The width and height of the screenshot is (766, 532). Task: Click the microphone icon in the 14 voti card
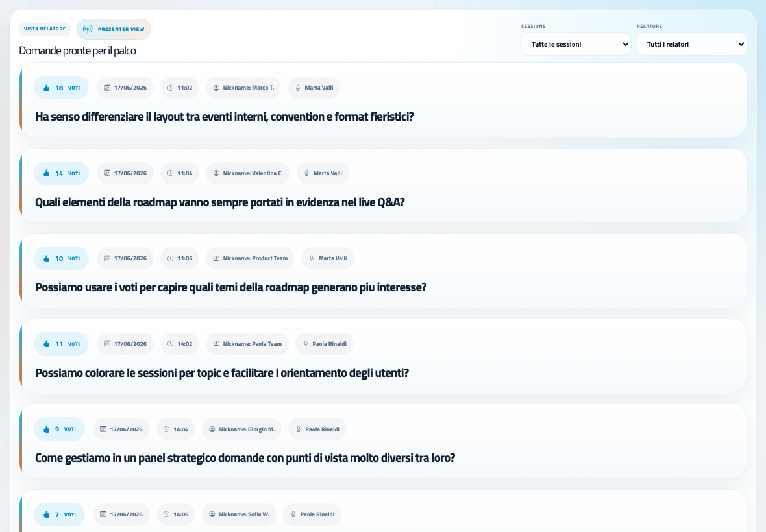pos(307,173)
